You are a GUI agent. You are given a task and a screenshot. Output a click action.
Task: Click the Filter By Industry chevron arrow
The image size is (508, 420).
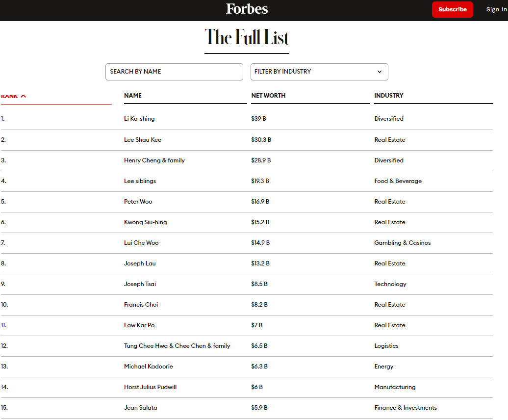coord(380,72)
